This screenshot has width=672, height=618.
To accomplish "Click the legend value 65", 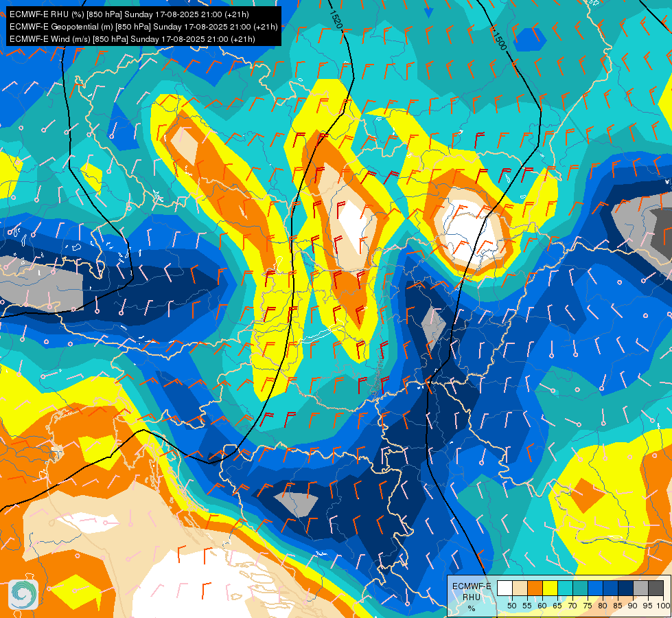I will click(557, 606).
